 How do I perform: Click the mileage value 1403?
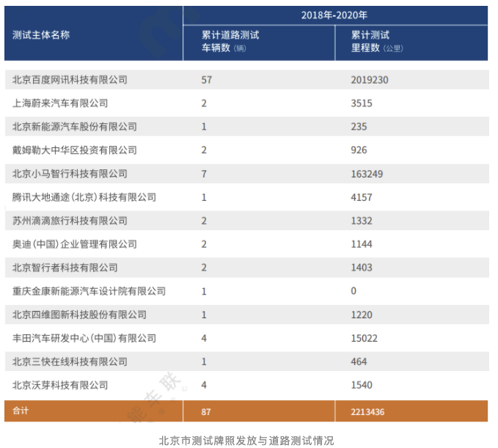[x=362, y=268]
